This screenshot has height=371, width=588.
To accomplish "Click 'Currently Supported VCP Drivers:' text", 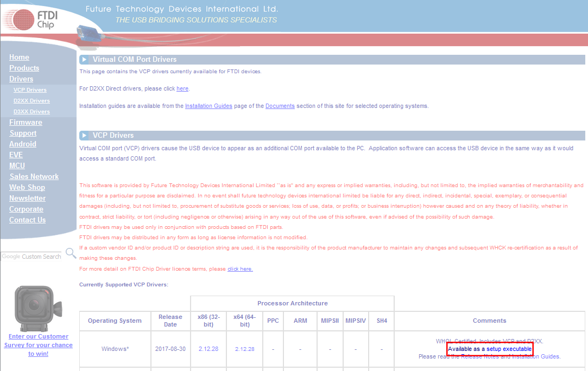I will (124, 285).
